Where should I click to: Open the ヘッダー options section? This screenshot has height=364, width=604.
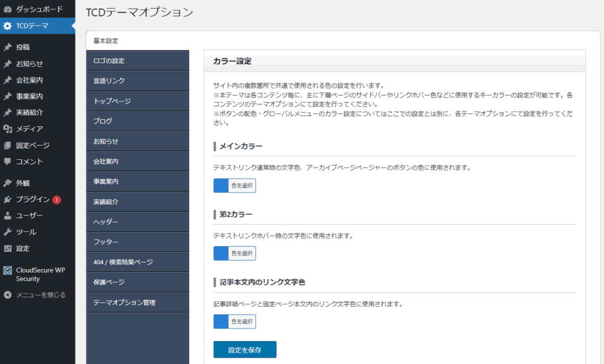(137, 222)
